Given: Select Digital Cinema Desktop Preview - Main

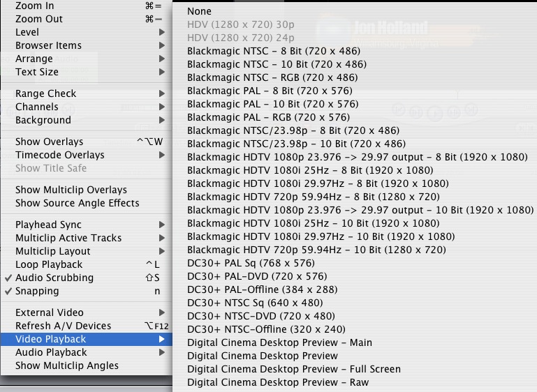Looking at the screenshot, I should [355, 342].
